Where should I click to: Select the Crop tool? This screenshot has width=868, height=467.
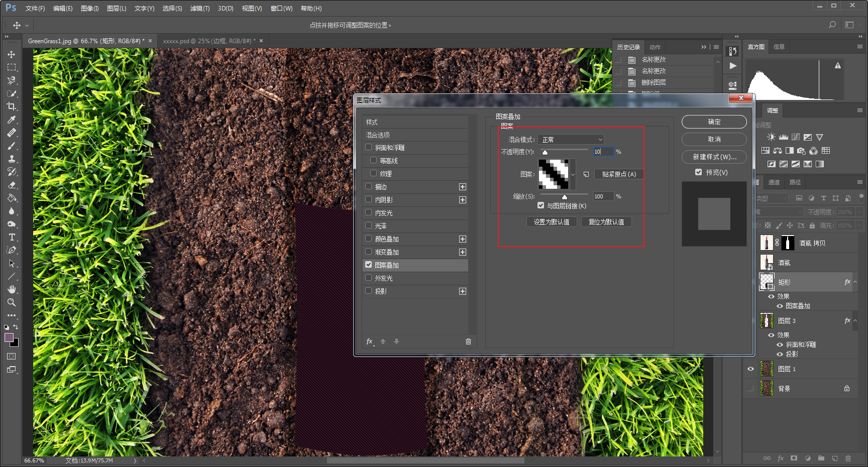point(11,106)
